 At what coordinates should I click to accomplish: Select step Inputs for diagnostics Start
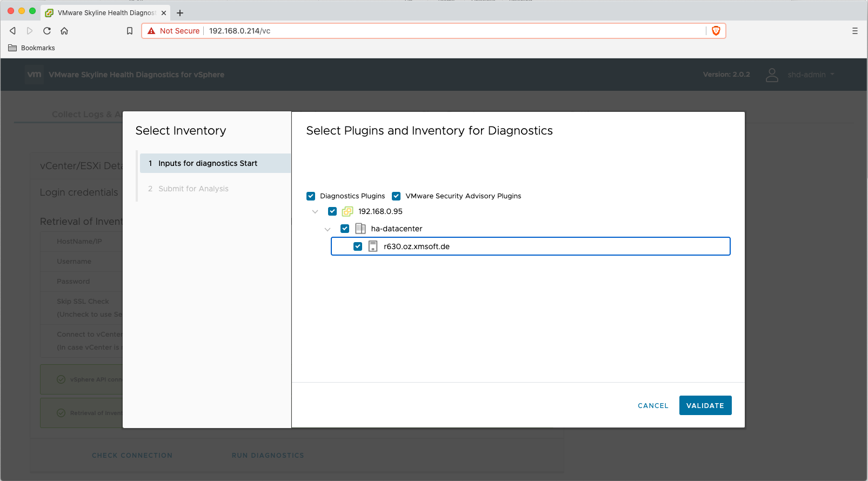pos(215,163)
